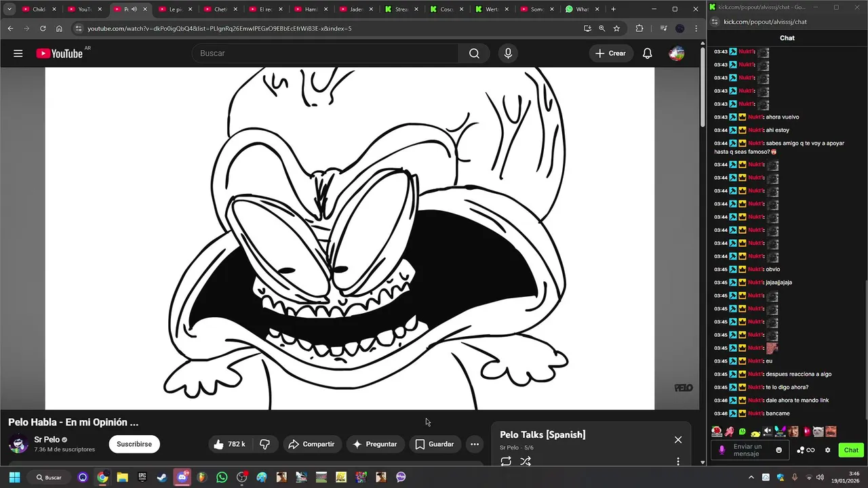Open the Windows Start menu
868x488 pixels.
(x=14, y=477)
